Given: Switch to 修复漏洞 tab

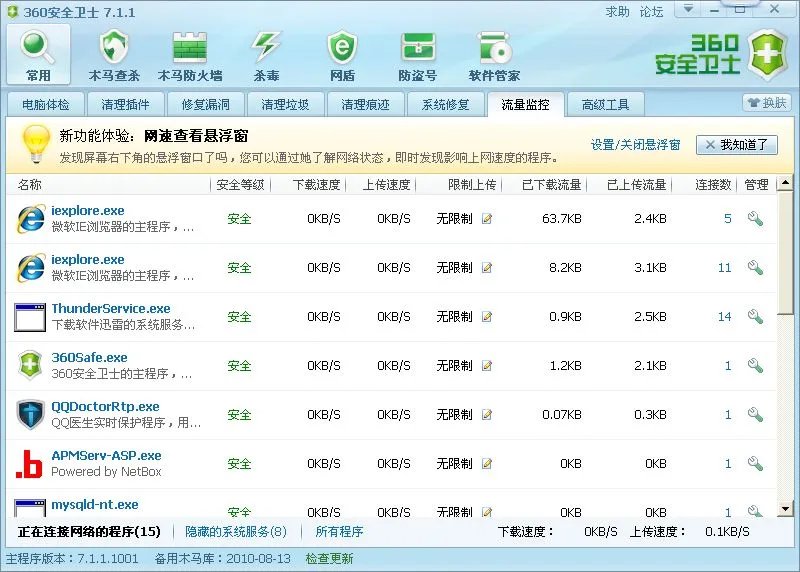Looking at the screenshot, I should click(x=206, y=105).
